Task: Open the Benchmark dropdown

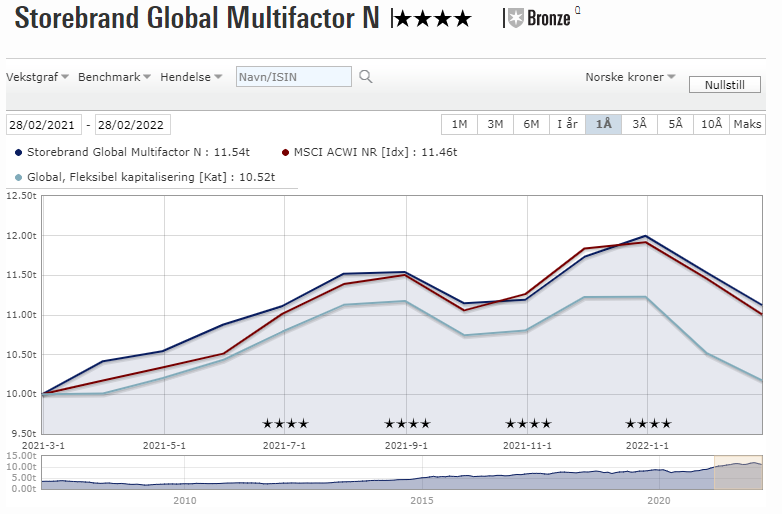Action: (x=114, y=77)
